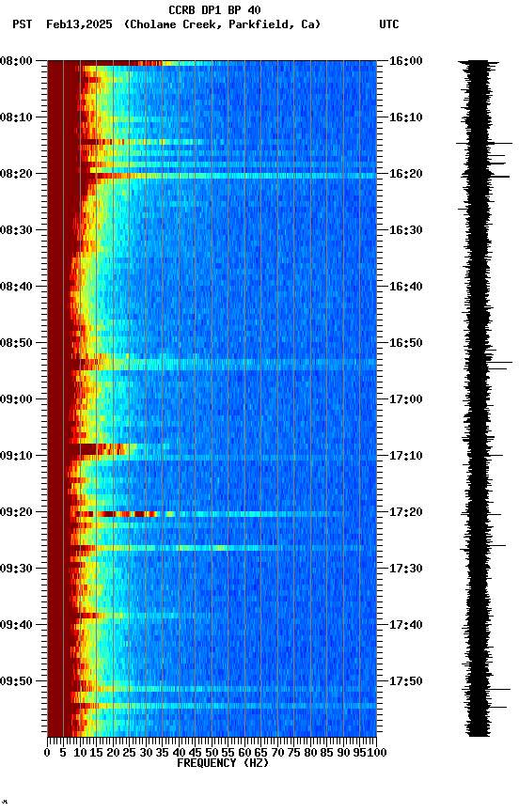
Task: Click the 'PST' timezone label
Action: [x=23, y=24]
